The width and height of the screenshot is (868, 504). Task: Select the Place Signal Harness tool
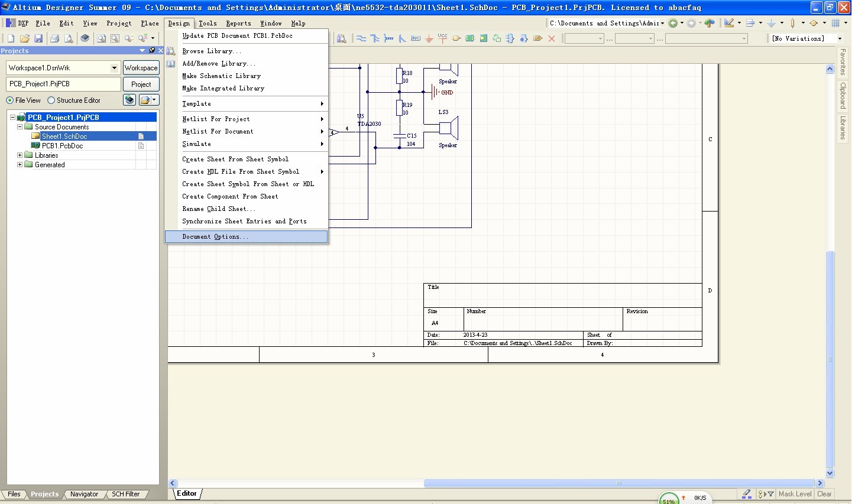click(388, 38)
